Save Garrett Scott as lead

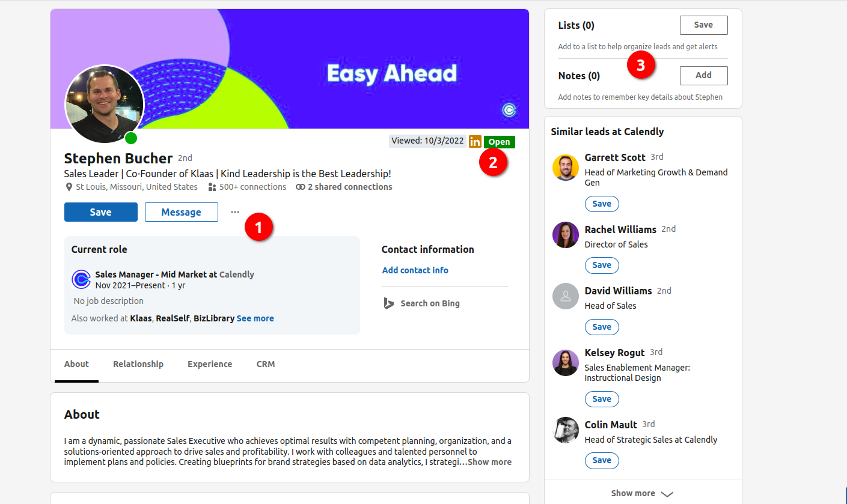pyautogui.click(x=602, y=204)
